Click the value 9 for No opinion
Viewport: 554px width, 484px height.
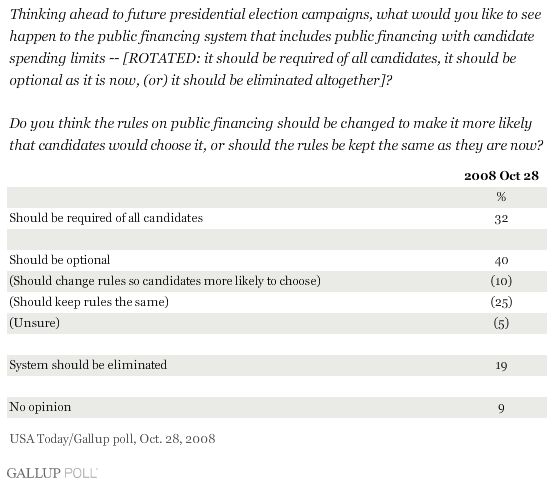tap(501, 408)
